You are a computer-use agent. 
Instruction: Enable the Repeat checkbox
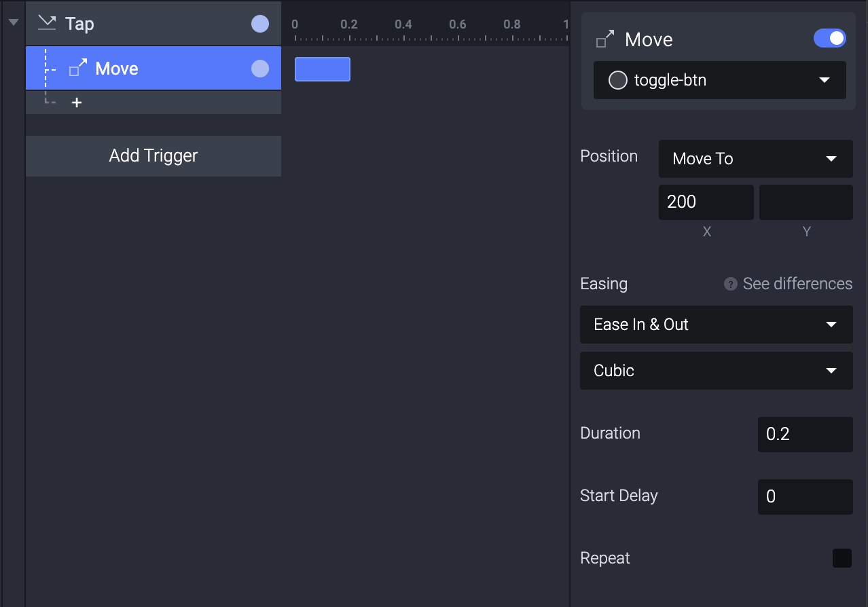tap(842, 558)
